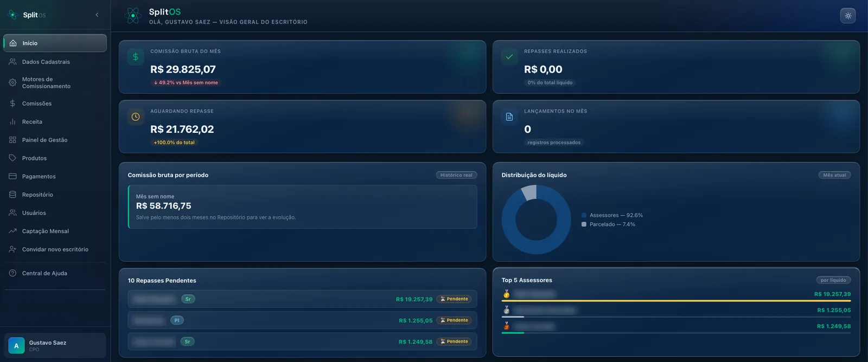
Task: Click the +100.0% do total badge
Action: click(174, 143)
